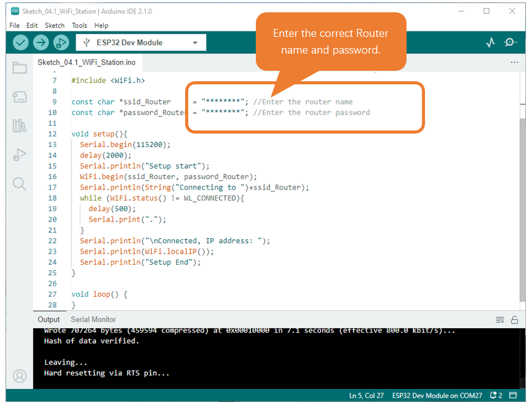Click 'Hard resetting via RTS pin...' output
The image size is (532, 405).
[106, 373]
